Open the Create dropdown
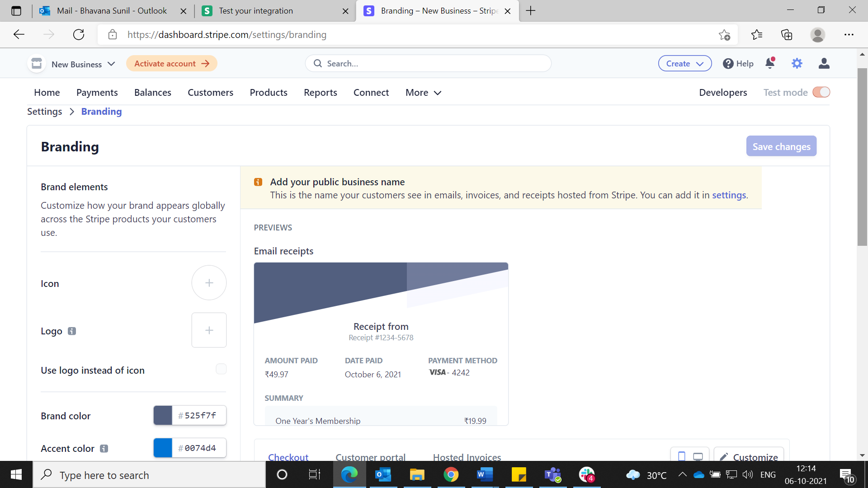 (x=685, y=64)
